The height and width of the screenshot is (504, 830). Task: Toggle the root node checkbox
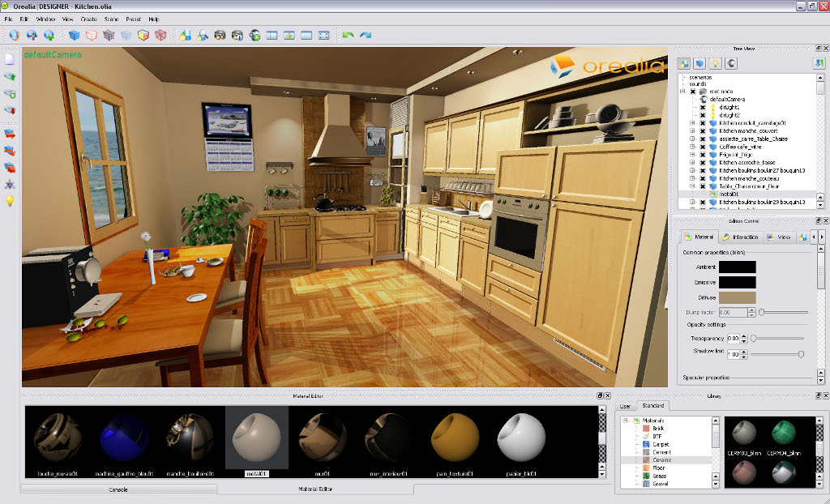pyautogui.click(x=692, y=92)
